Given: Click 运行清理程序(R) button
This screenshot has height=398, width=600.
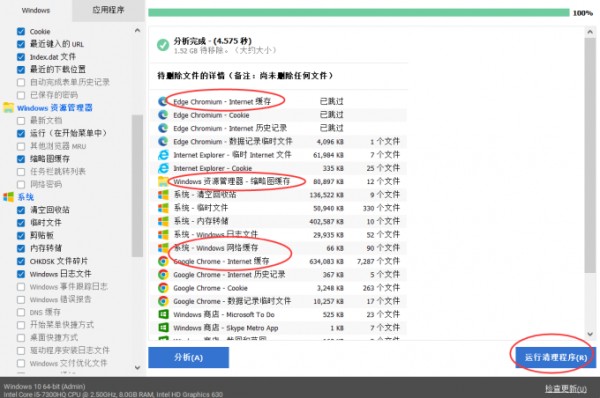Looking at the screenshot, I should pyautogui.click(x=556, y=357).
